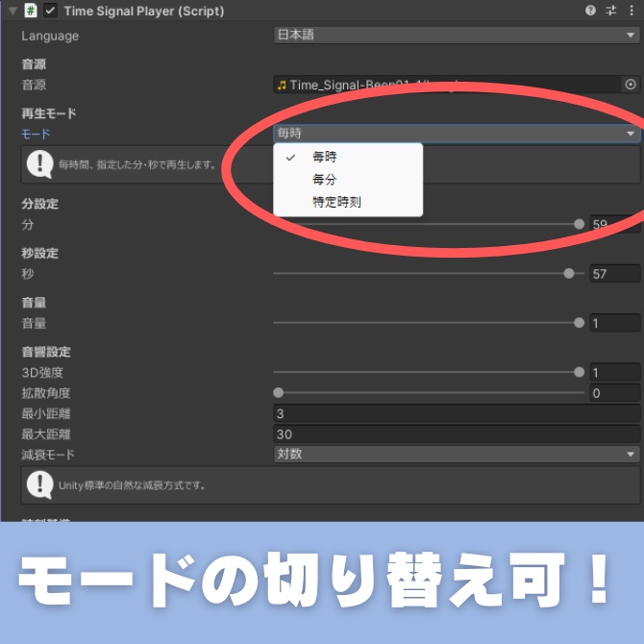Click the 拡散角度 value field showing 0
The width and height of the screenshot is (644, 644).
[x=614, y=392]
